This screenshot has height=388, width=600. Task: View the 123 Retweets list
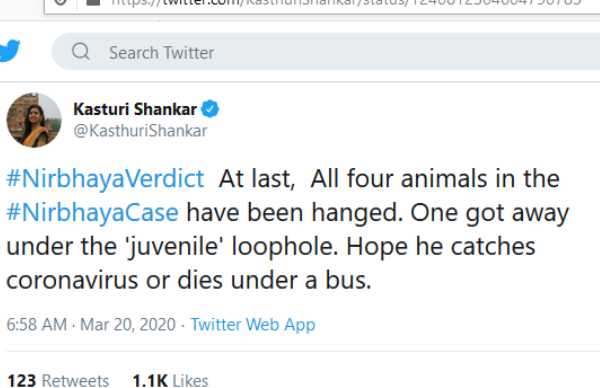coord(58,381)
